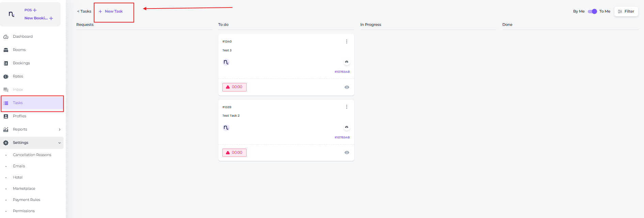Open three-dot menu on task #1340
This screenshot has height=218, width=644.
tap(347, 41)
